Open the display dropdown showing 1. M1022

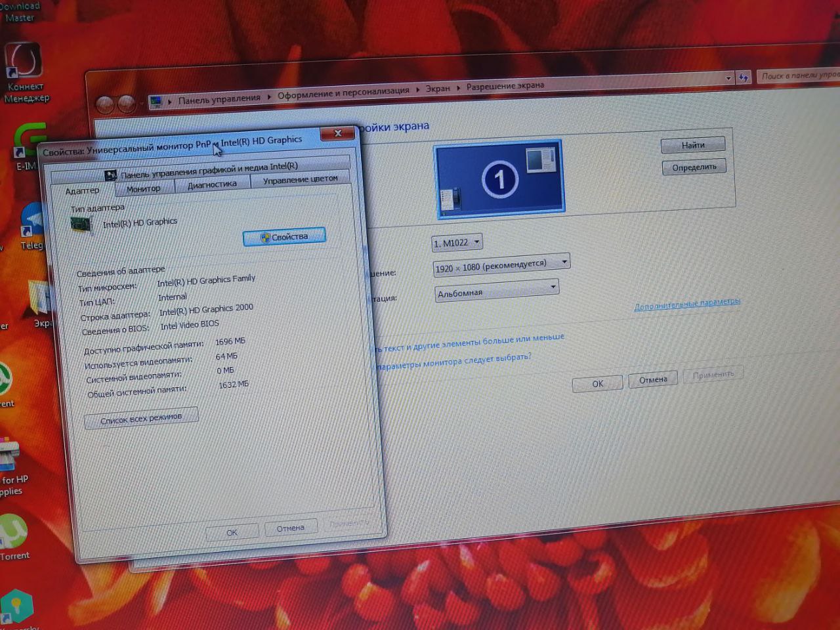[x=457, y=243]
